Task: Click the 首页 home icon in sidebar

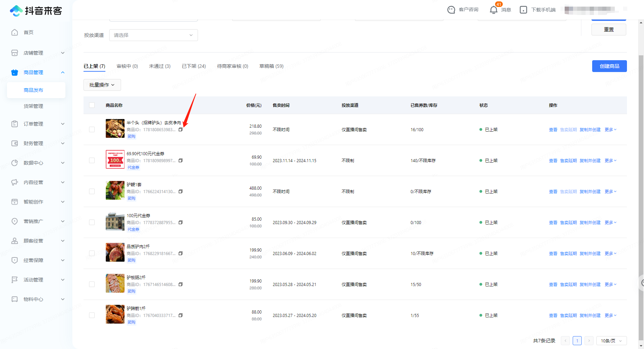Action: coord(15,32)
